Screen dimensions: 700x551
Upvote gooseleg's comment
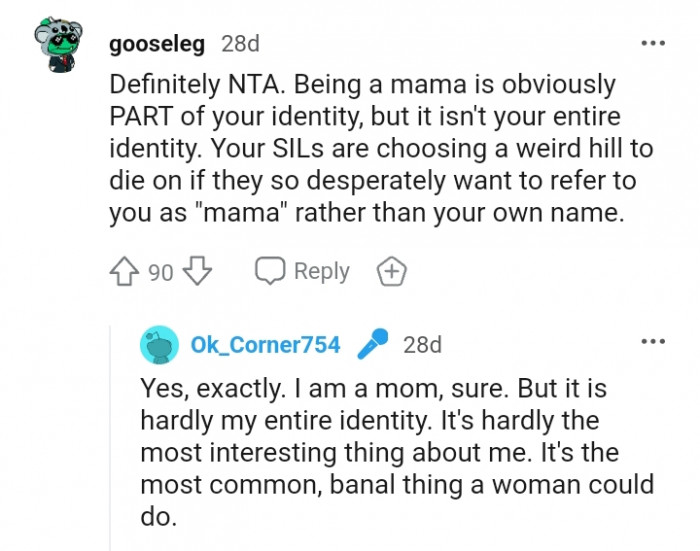pos(124,272)
